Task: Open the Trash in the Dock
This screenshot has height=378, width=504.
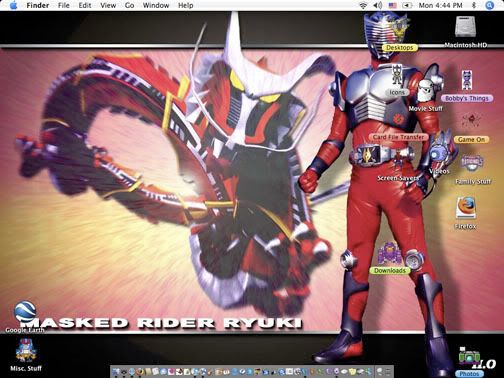Action: coord(387,372)
